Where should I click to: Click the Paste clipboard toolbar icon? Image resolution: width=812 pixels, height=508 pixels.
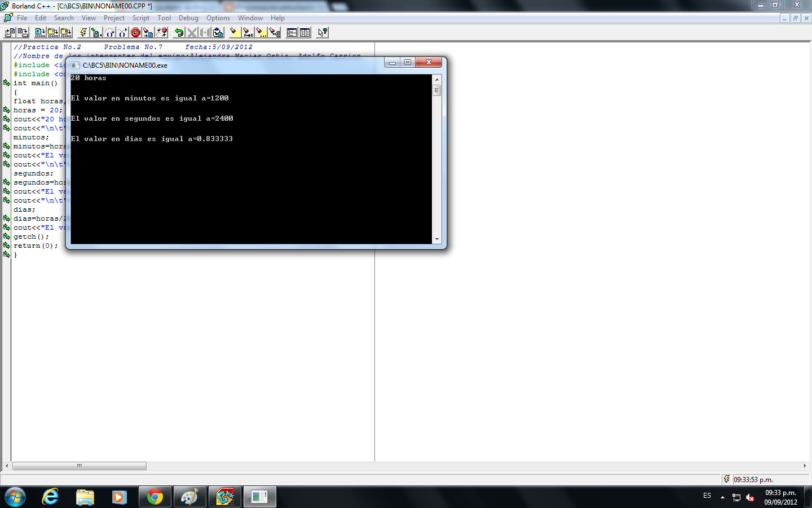point(218,32)
